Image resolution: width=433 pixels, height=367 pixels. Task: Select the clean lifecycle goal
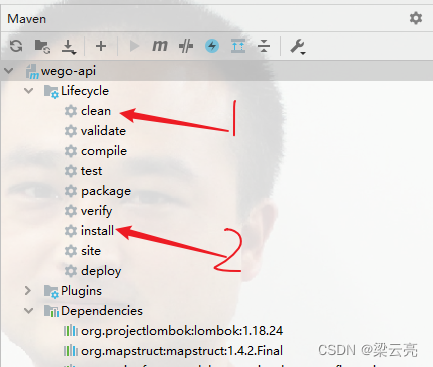click(x=96, y=111)
